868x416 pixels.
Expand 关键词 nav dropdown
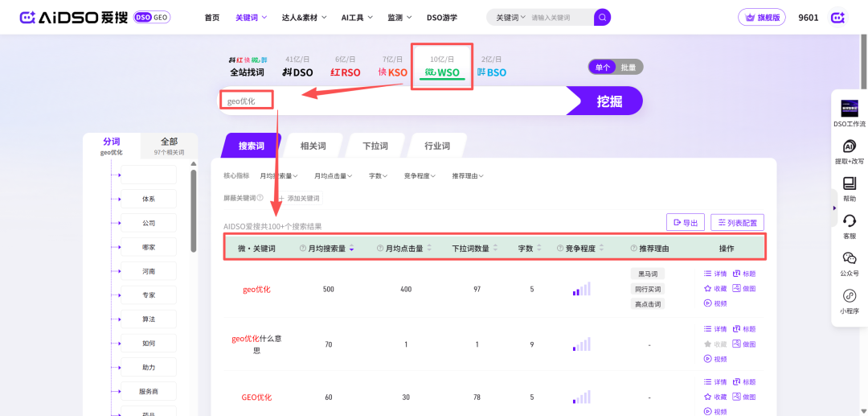(x=252, y=17)
